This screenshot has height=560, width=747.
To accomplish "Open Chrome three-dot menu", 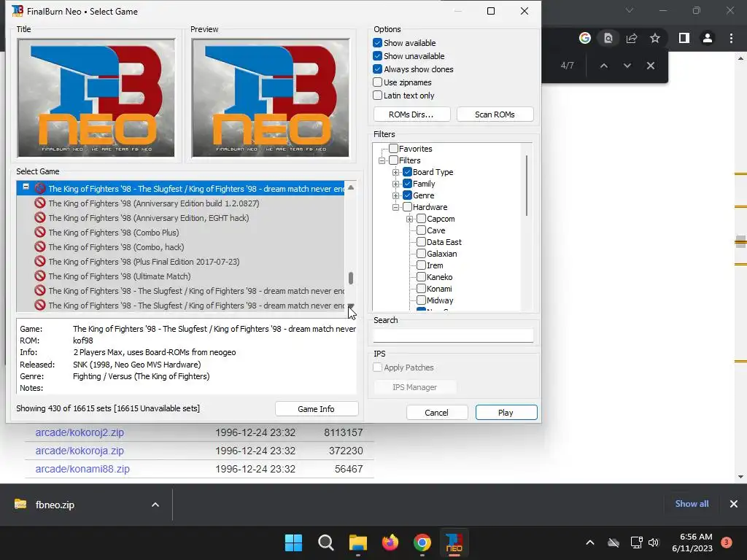I will point(731,38).
